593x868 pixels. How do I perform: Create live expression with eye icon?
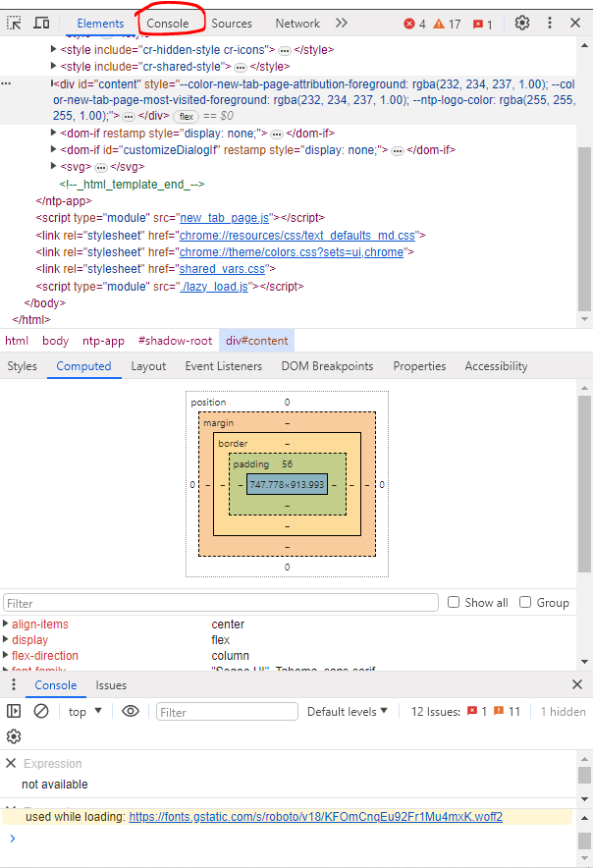[x=131, y=711]
